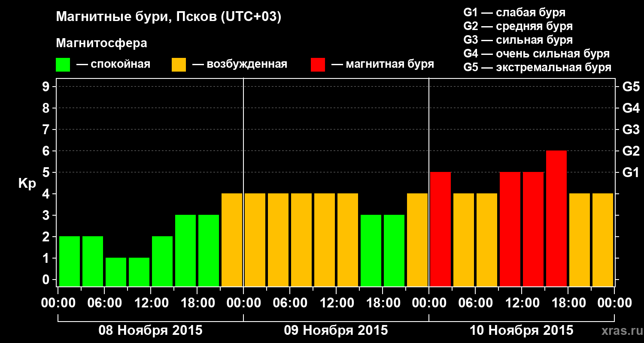Screen dimensions: 644x343
Task: Click the red magnetic-storm legend swatch
Action: pyautogui.click(x=318, y=65)
